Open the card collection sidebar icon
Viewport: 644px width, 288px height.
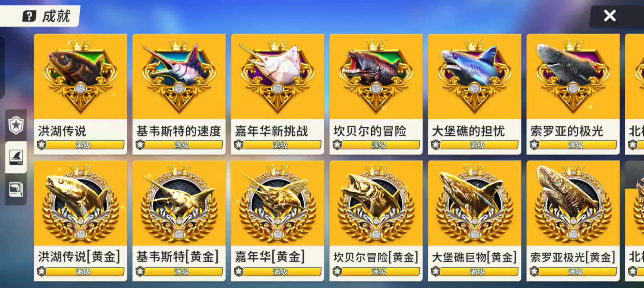16,189
